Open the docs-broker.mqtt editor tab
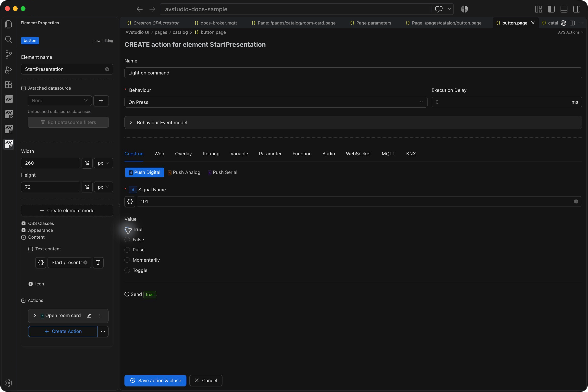588x392 pixels. click(216, 23)
